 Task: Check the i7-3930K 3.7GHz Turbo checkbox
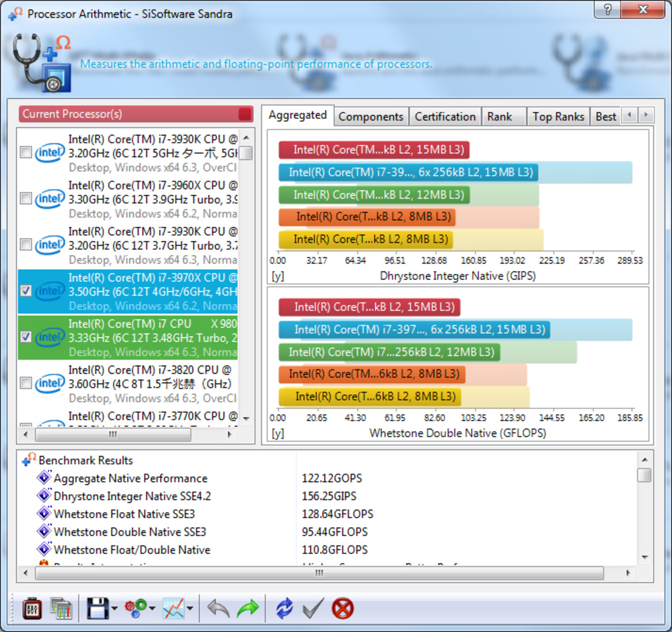click(x=26, y=245)
